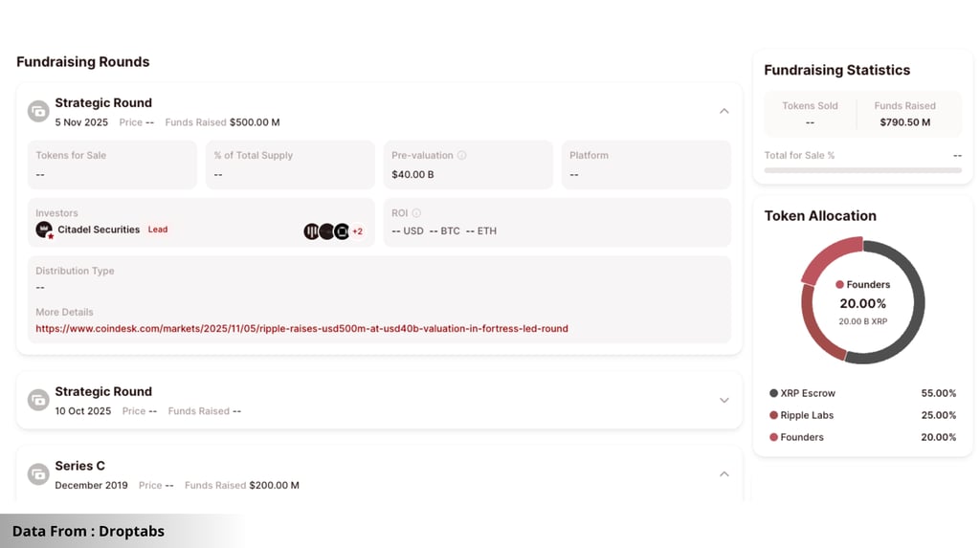
Task: Click the 5 Nov Strategic Round wallet icon
Action: click(x=38, y=111)
